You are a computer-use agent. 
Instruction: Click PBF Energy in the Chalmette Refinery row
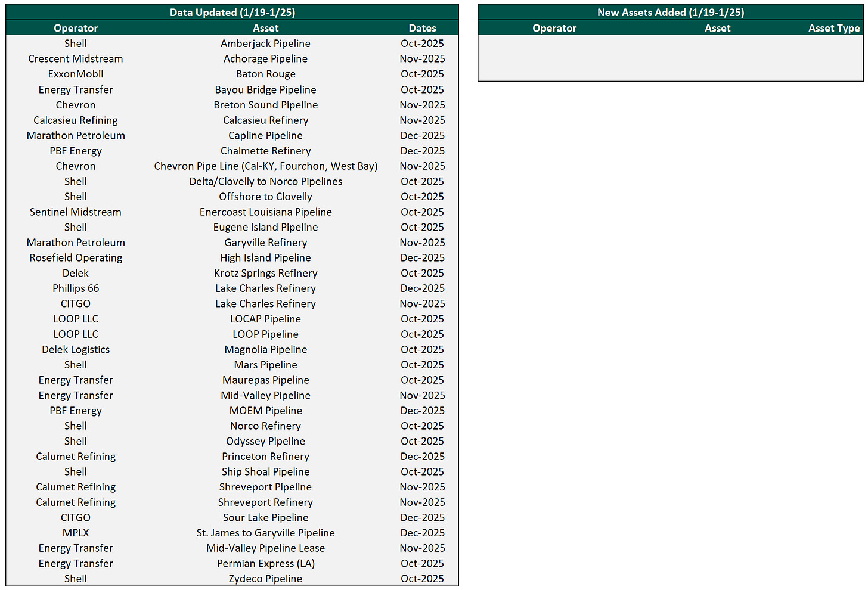pos(76,151)
